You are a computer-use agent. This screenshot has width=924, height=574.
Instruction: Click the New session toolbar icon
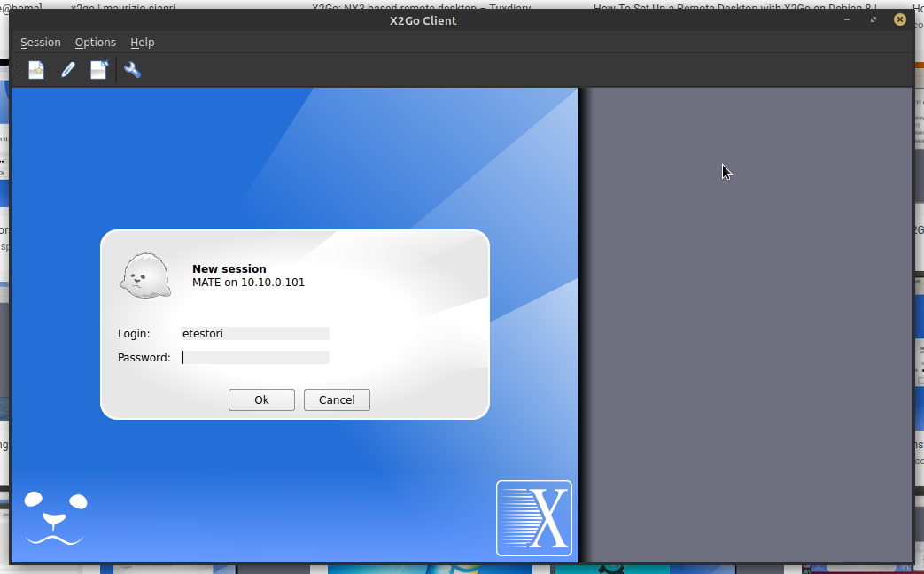pyautogui.click(x=36, y=70)
